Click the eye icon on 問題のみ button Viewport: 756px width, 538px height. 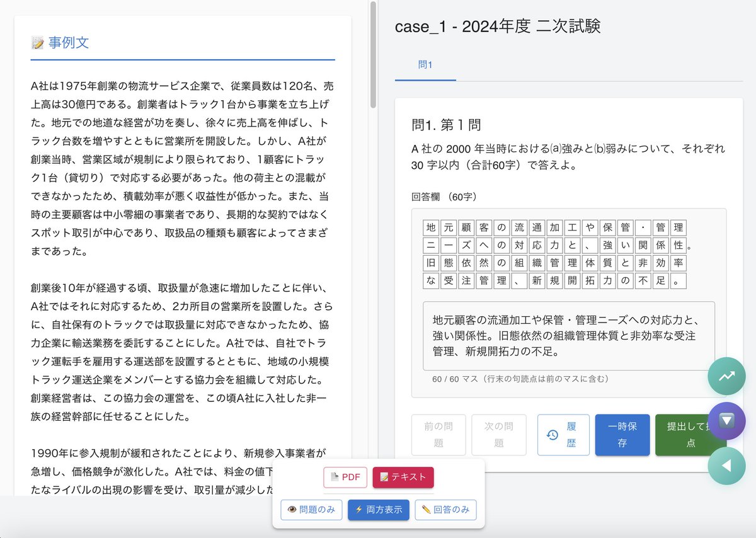pos(292,510)
